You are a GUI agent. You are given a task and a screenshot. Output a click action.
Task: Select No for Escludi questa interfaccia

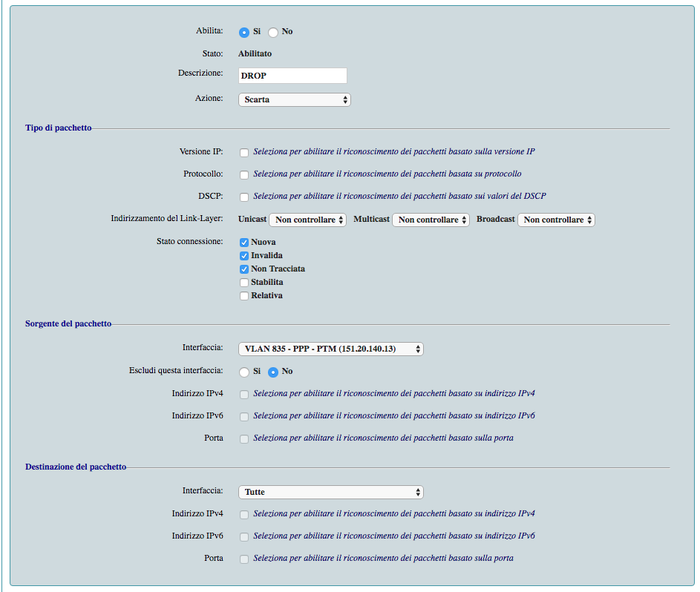pyautogui.click(x=272, y=372)
